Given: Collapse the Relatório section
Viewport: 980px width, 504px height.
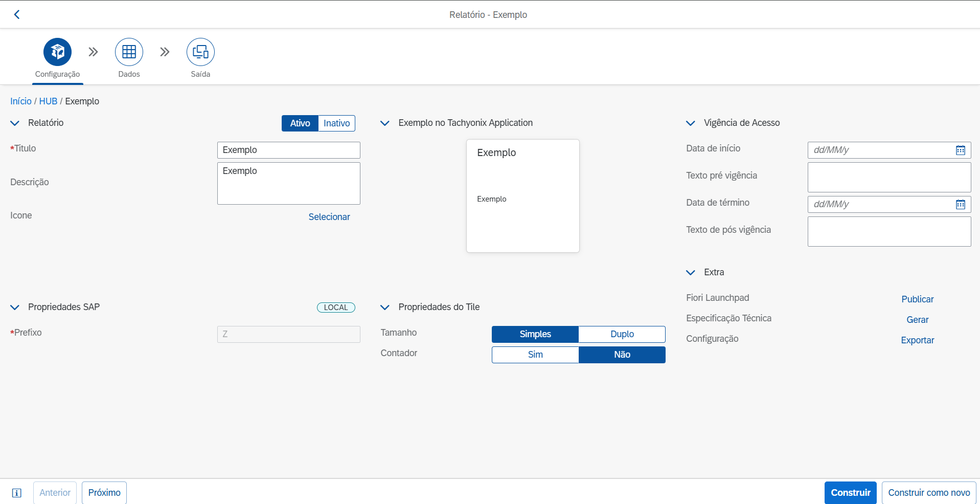Looking at the screenshot, I should (15, 123).
